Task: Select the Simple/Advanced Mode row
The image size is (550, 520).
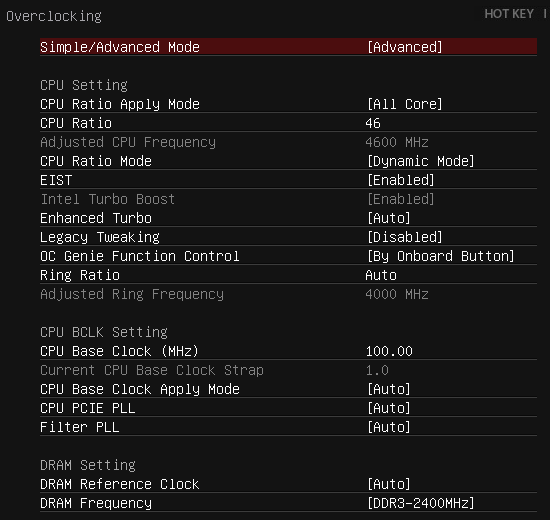Action: (x=288, y=47)
